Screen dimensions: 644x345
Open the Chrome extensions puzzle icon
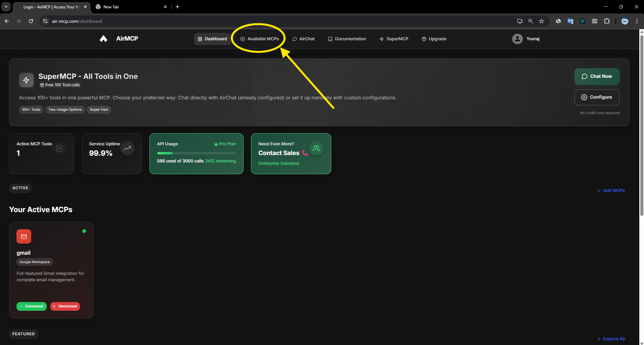[x=607, y=21]
